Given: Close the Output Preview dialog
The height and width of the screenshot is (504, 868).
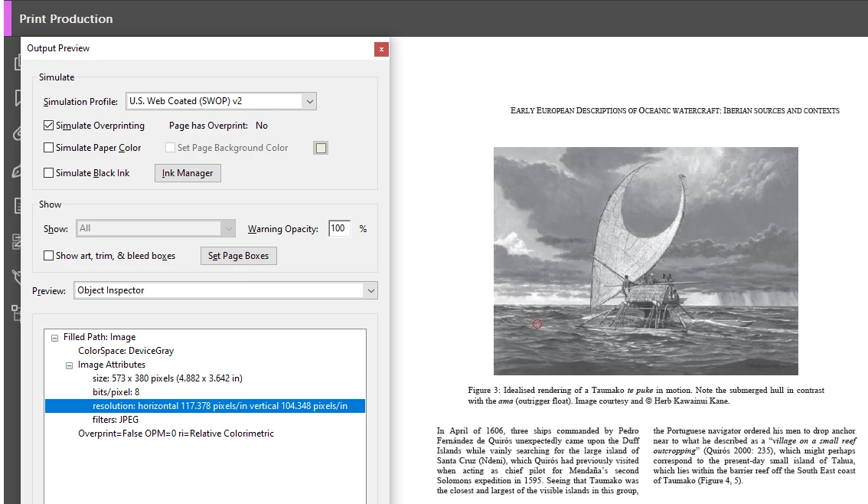Looking at the screenshot, I should click(381, 49).
